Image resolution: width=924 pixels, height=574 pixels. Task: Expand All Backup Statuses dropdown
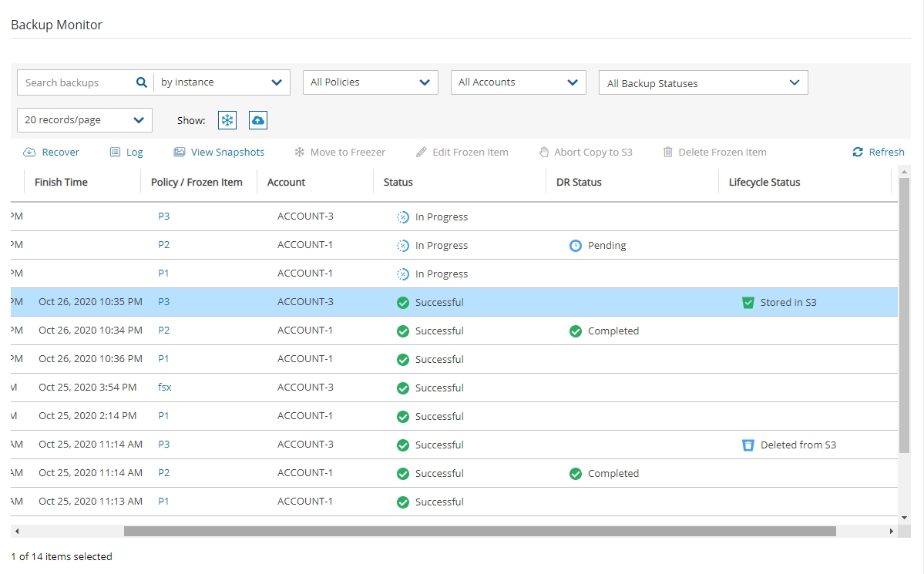[x=703, y=83]
